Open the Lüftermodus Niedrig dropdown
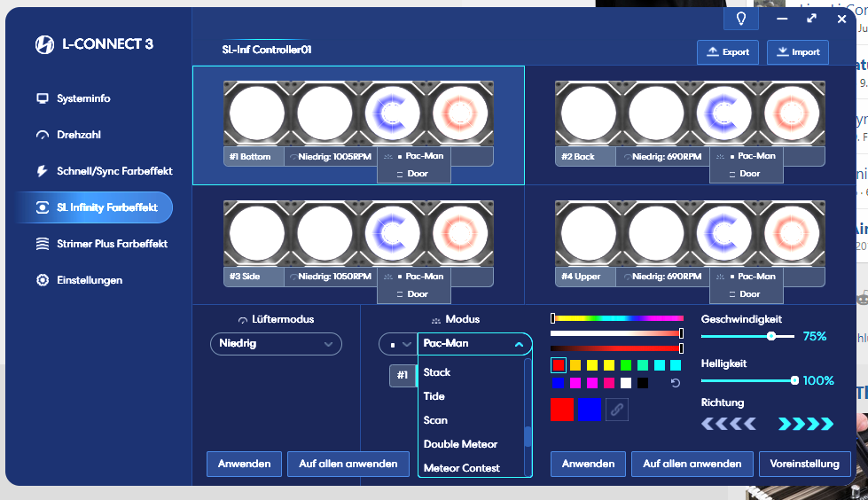The image size is (868, 500). [x=276, y=344]
